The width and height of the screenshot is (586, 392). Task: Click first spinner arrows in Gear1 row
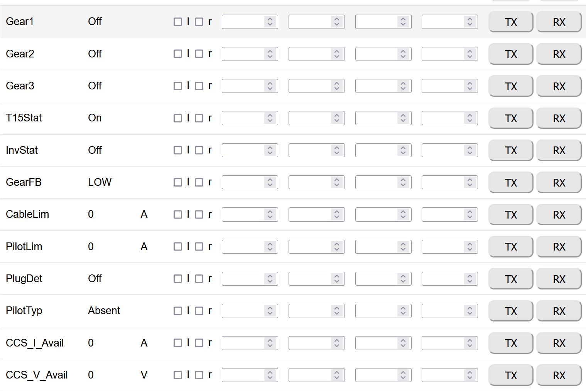(270, 22)
